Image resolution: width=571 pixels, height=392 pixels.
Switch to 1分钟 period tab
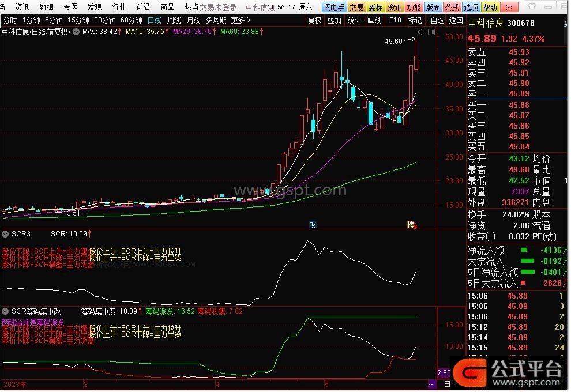31,20
